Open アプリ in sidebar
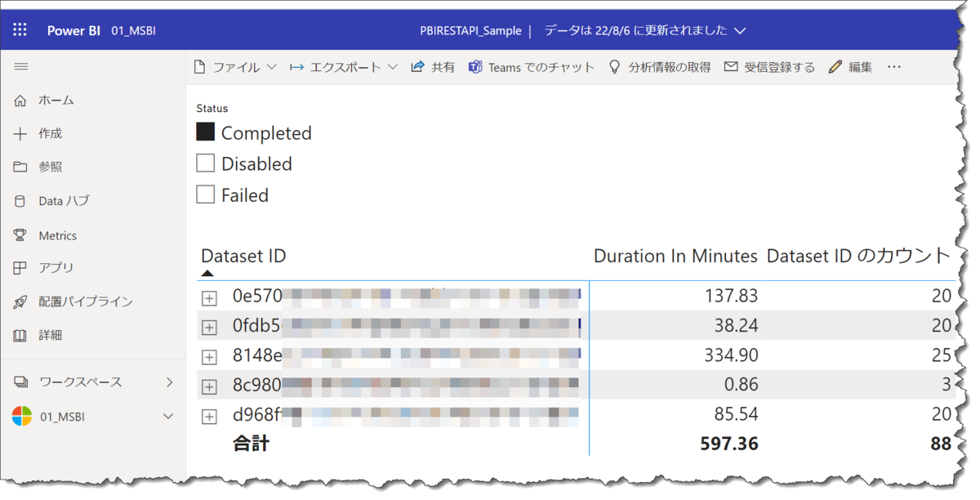 click(x=56, y=268)
